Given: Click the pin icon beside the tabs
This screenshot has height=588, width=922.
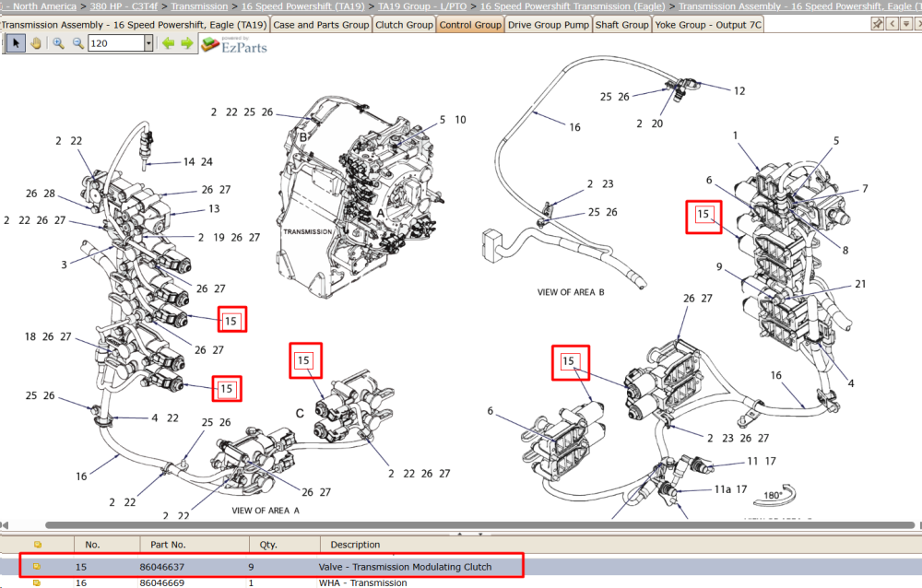Looking at the screenshot, I should (x=878, y=24).
